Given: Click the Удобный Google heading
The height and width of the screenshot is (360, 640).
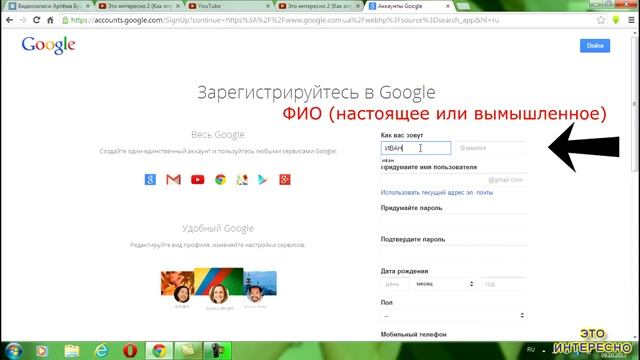Looking at the screenshot, I should tap(218, 228).
